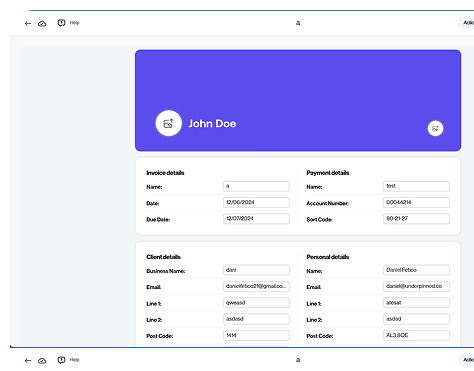Screen dimensions: 474x371
Task: Click the help icon in the bottom header
Action: click(x=61, y=360)
